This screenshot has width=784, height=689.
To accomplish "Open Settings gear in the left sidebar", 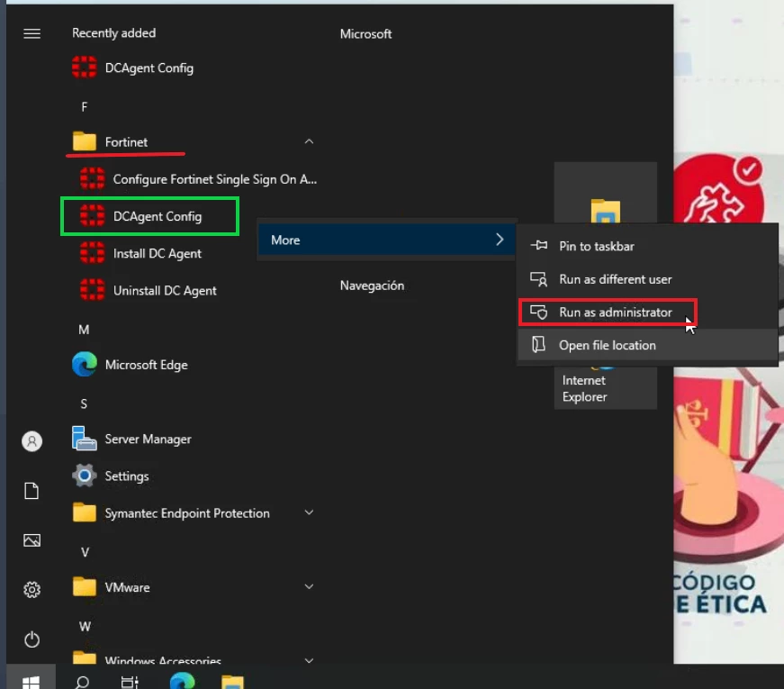I will tap(32, 589).
